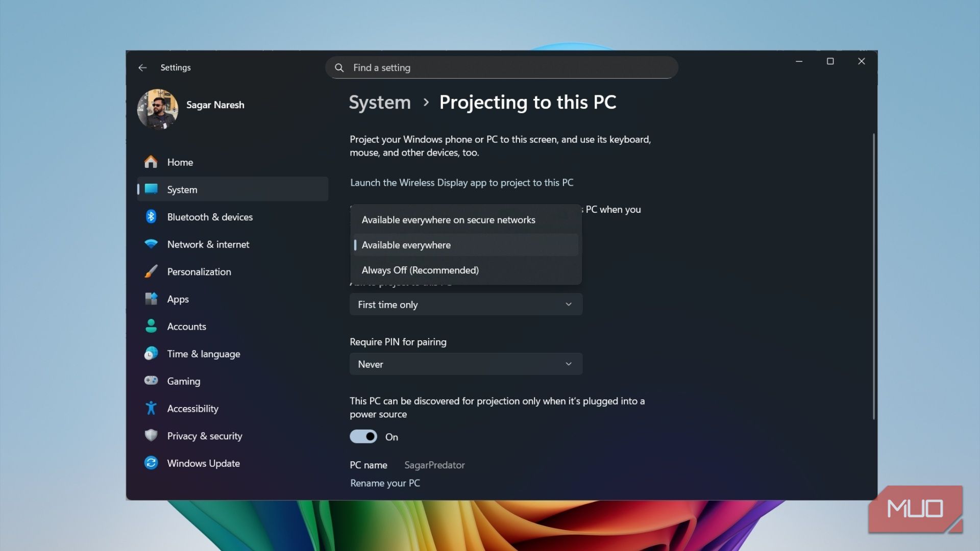Open the First time only dropdown
This screenshot has width=980, height=551.
(466, 305)
